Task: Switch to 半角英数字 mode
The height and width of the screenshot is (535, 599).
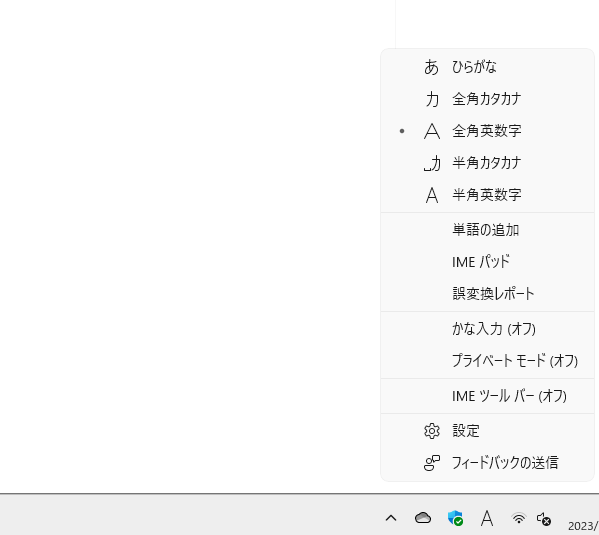Action: pos(487,195)
